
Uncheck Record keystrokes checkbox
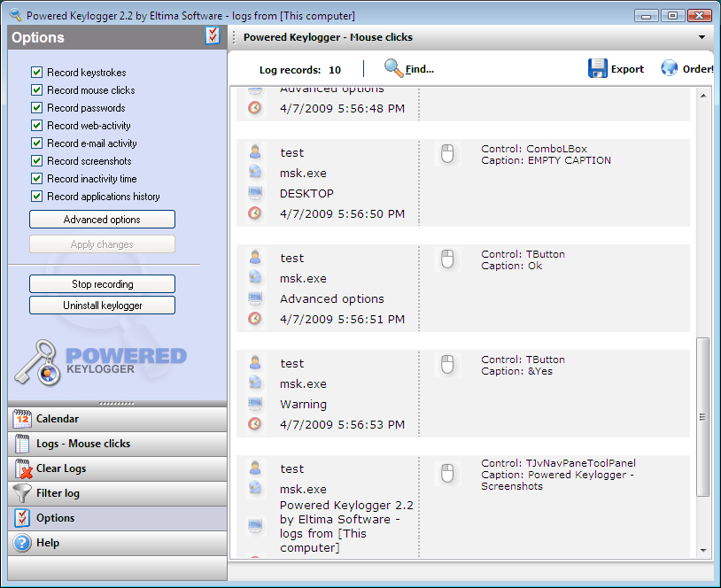[36, 73]
